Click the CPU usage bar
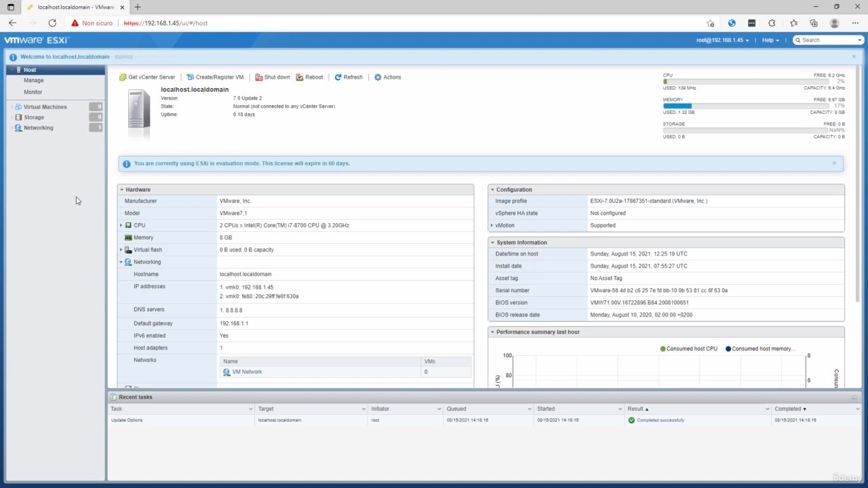 click(745, 81)
